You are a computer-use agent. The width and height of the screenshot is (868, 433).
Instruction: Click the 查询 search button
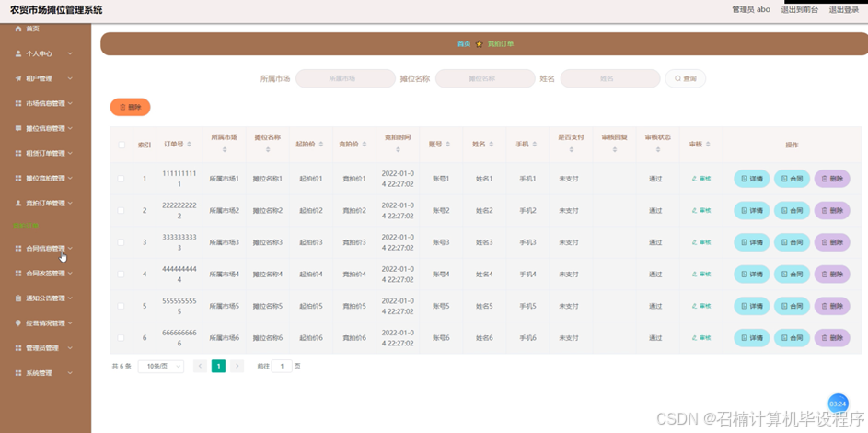click(686, 78)
